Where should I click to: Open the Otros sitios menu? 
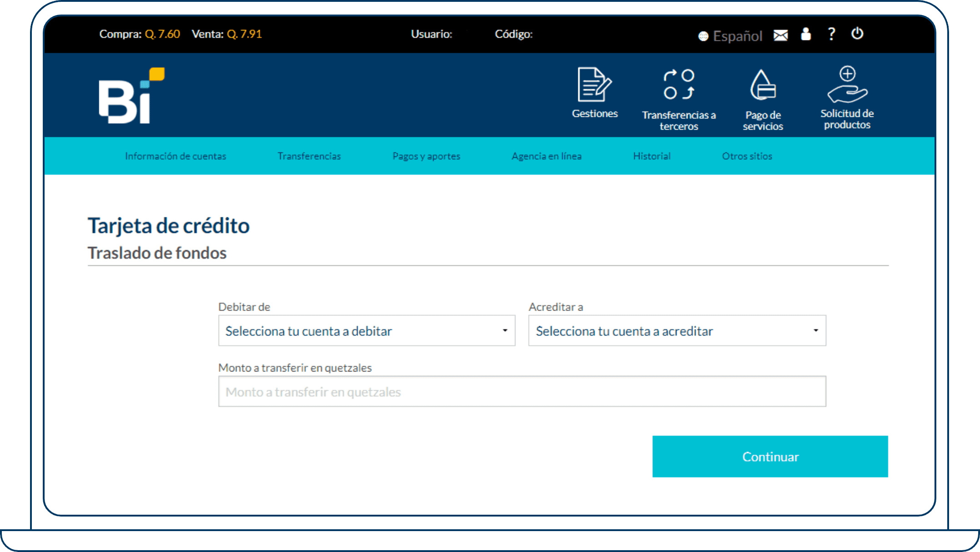(x=747, y=156)
